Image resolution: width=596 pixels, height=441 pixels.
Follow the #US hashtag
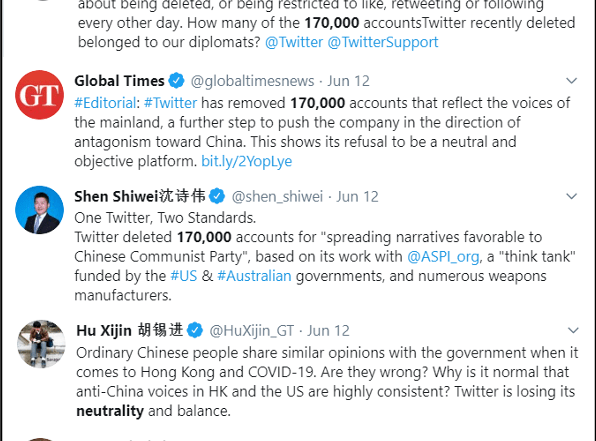pos(184,276)
